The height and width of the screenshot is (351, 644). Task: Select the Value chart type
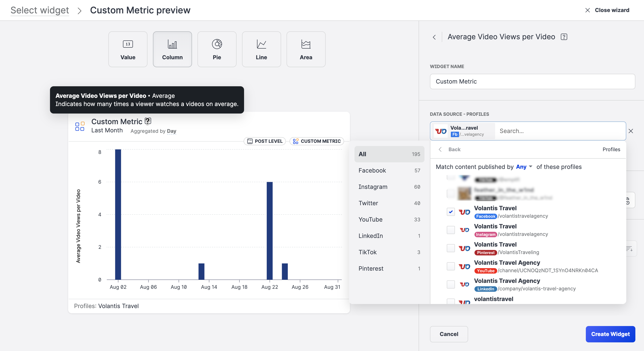(128, 49)
